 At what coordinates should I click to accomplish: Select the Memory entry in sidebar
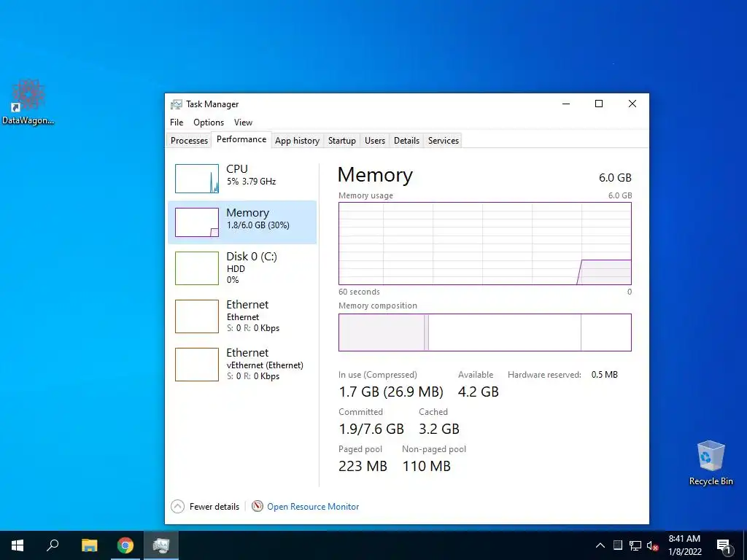[x=242, y=222]
